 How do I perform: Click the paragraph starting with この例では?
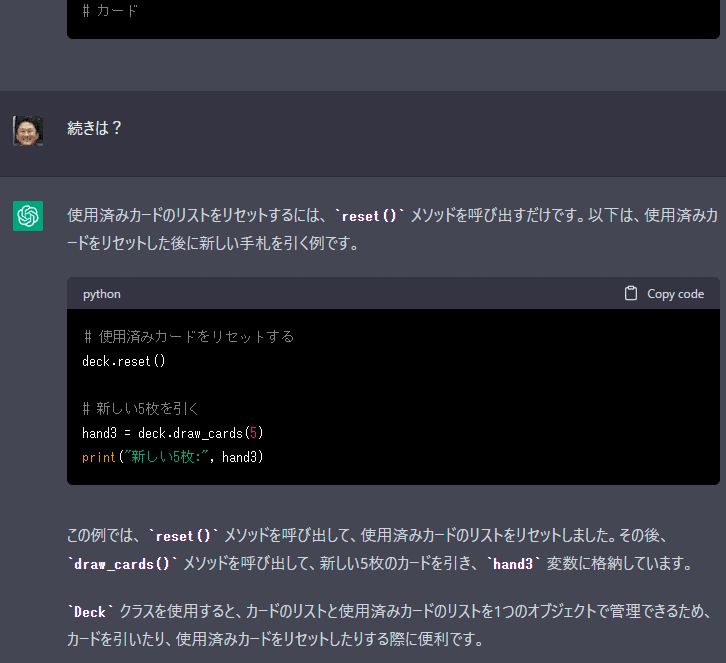[380, 550]
